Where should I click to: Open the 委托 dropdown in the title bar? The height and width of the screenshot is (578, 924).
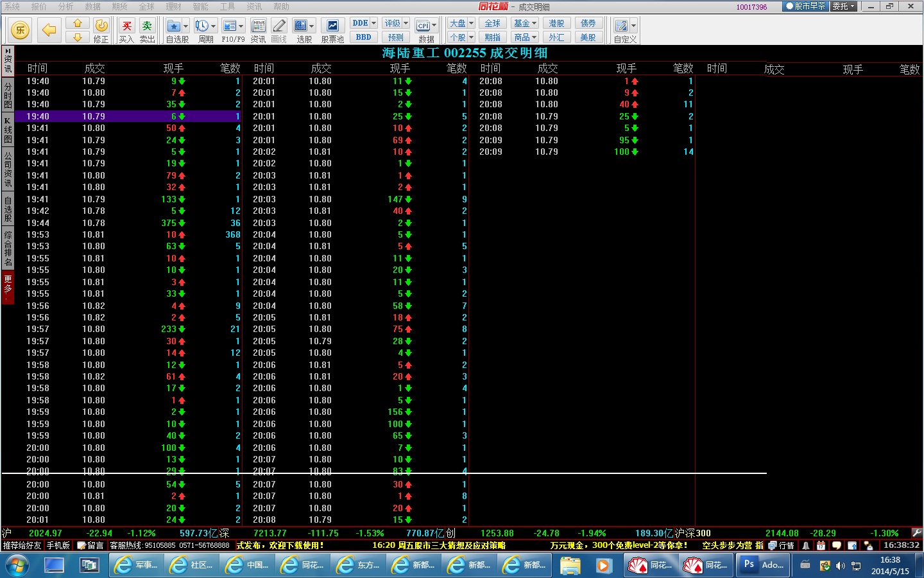coord(844,6)
